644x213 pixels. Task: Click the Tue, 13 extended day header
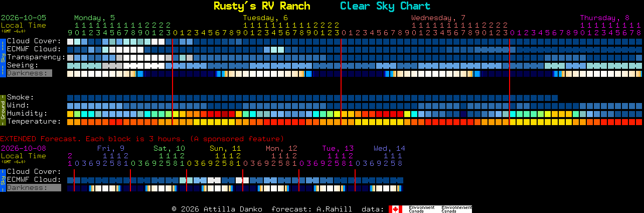pos(338,148)
